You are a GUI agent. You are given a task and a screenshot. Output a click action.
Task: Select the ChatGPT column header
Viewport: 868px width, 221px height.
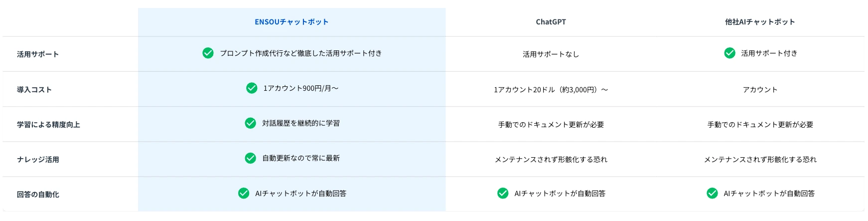[551, 22]
